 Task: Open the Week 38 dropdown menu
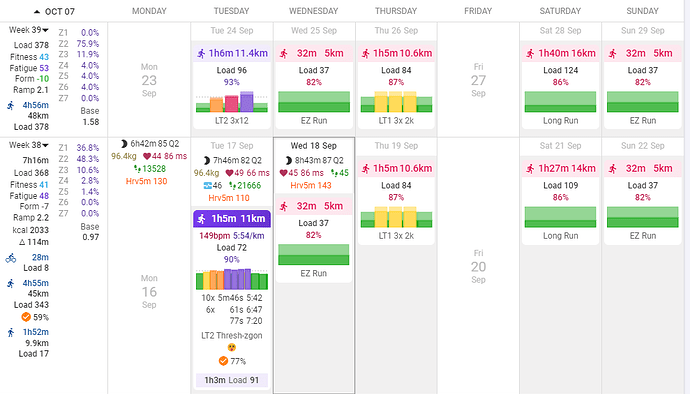click(46, 145)
